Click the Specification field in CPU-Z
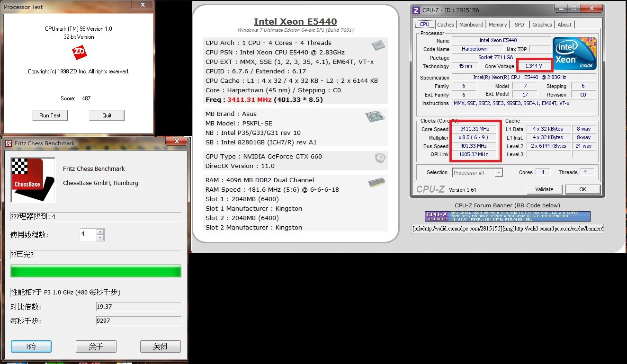This screenshot has height=364, width=627. coord(524,77)
